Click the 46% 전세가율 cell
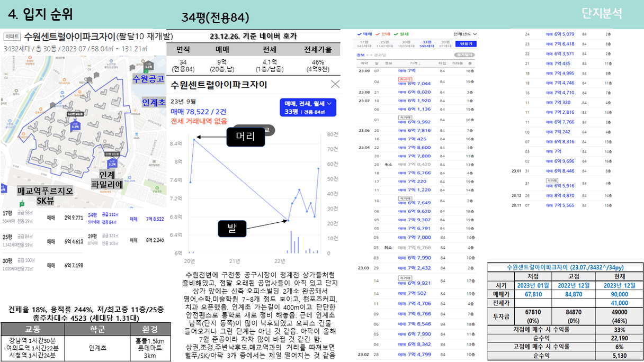 coord(318,65)
